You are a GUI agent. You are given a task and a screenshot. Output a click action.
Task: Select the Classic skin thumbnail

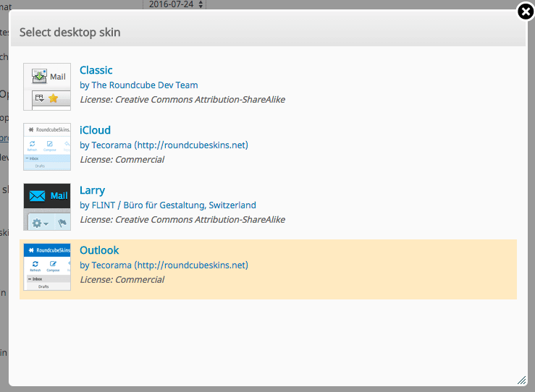[x=47, y=87]
